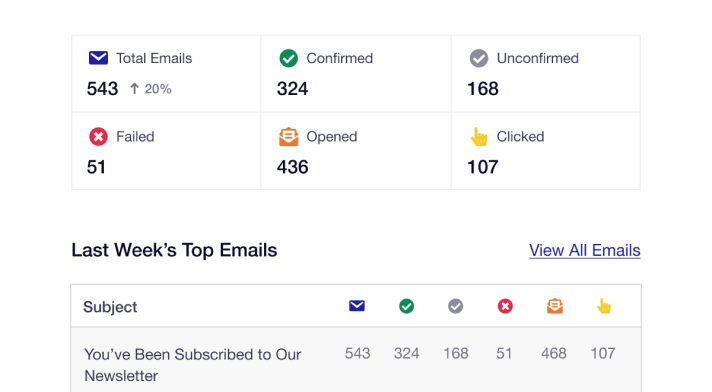The image size is (712, 392).
Task: Click the yellow Clicked hand icon
Action: [x=479, y=136]
